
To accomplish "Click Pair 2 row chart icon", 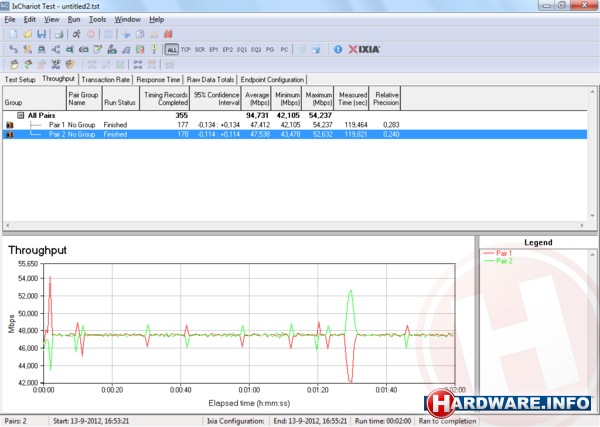I will pyautogui.click(x=10, y=134).
